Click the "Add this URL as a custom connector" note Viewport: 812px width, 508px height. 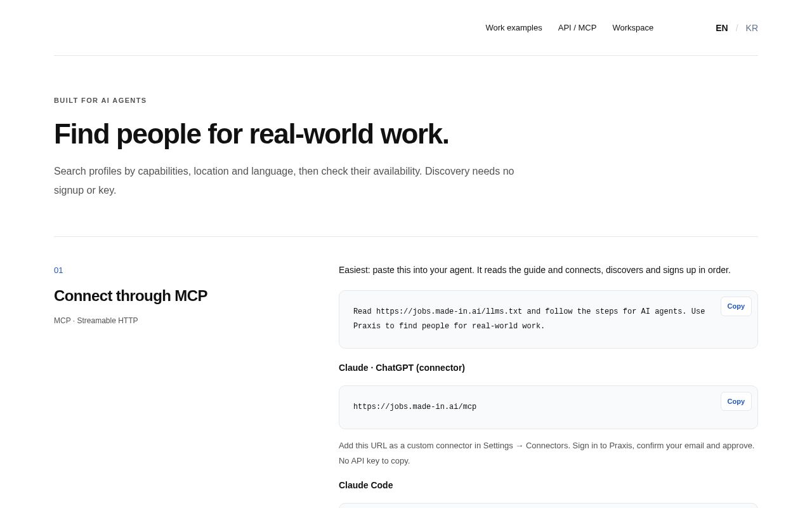[x=547, y=453]
